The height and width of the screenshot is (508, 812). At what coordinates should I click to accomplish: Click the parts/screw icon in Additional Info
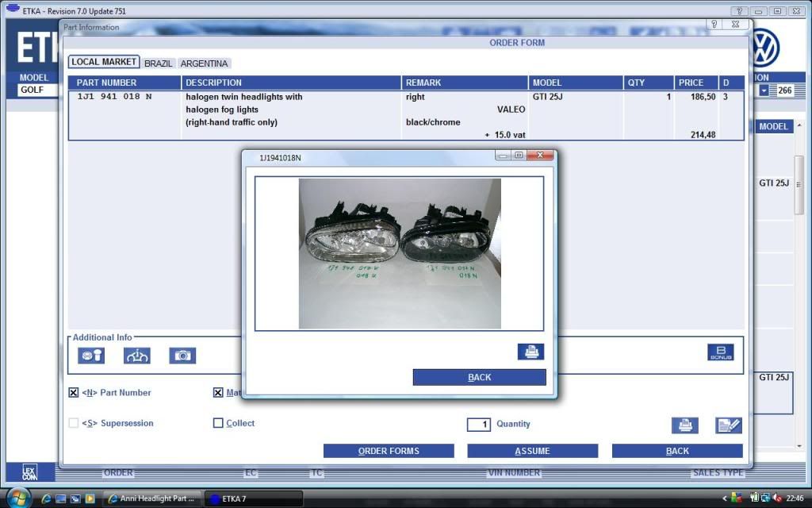click(x=91, y=356)
